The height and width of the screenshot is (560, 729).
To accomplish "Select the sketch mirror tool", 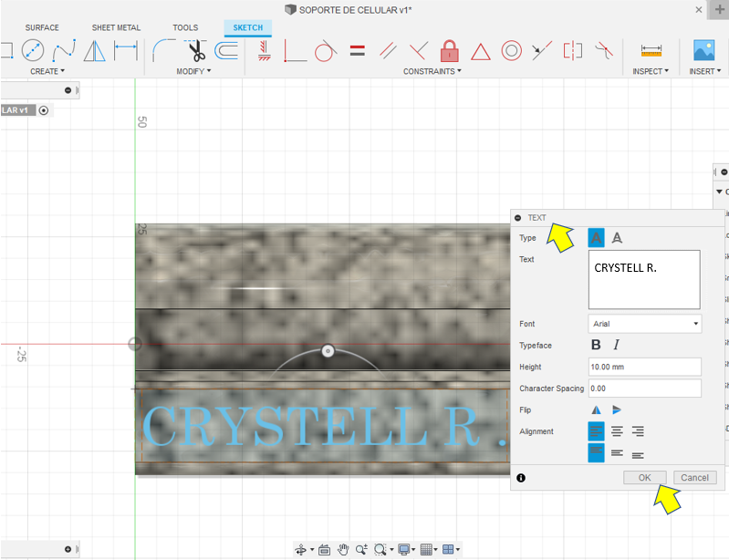I will tap(94, 51).
